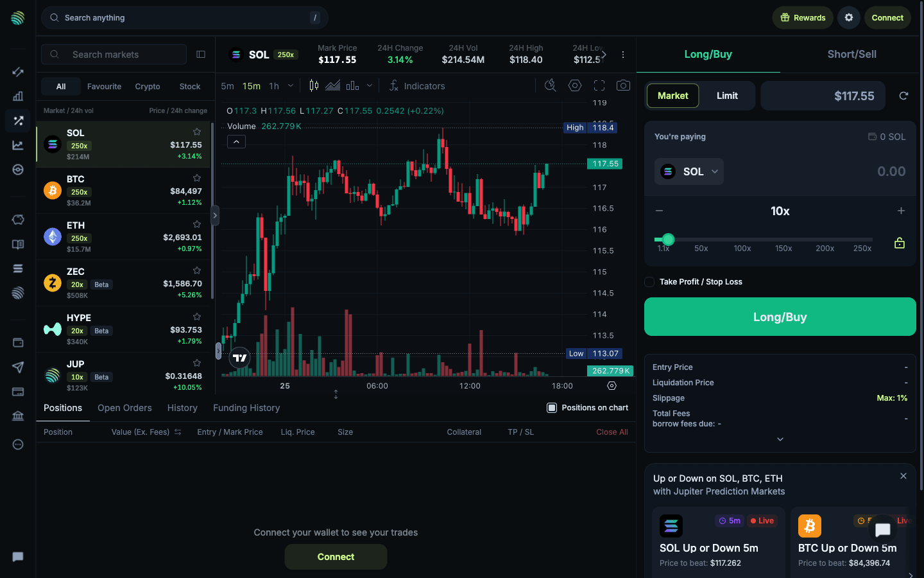Open the chart time zone settings icon
Screen dimensions: 924x578
pos(612,386)
